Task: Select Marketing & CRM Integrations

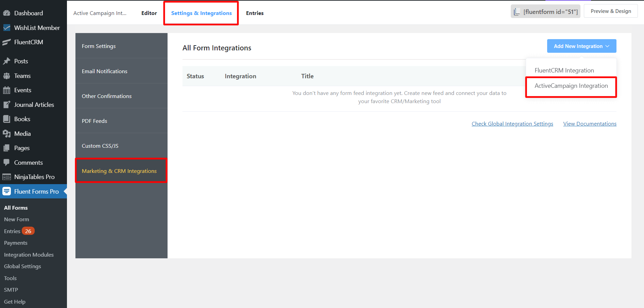Action: click(121, 171)
